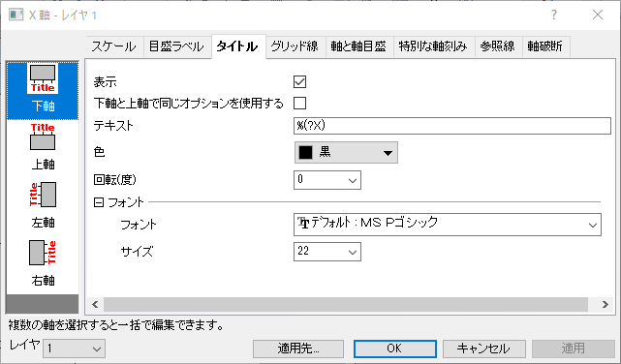
Task: Uncheck the 表示 checkbox
Action: (x=299, y=82)
